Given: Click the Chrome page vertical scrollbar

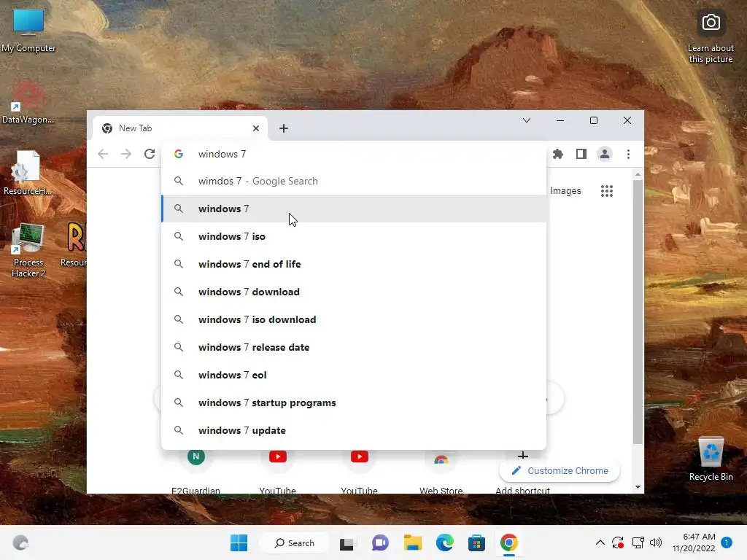Looking at the screenshot, I should tap(638, 312).
